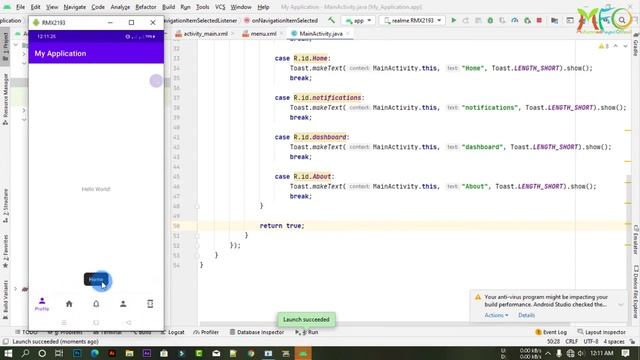This screenshot has height=360, width=640.
Task: Click the onNavigationItemSelected breadcrumb
Action: coord(281,20)
